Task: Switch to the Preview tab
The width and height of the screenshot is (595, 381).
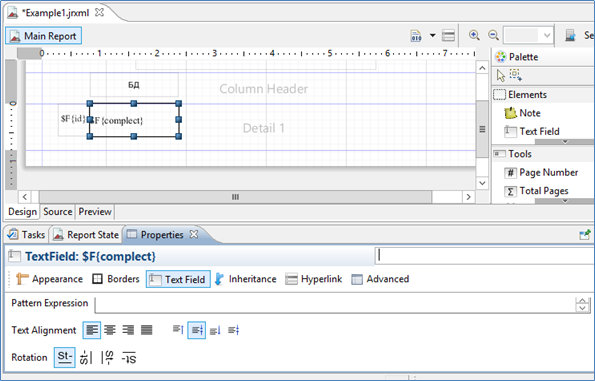Action: pyautogui.click(x=95, y=212)
